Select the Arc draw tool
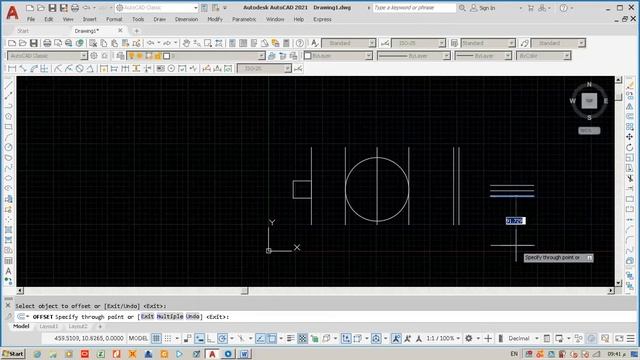 (8, 137)
